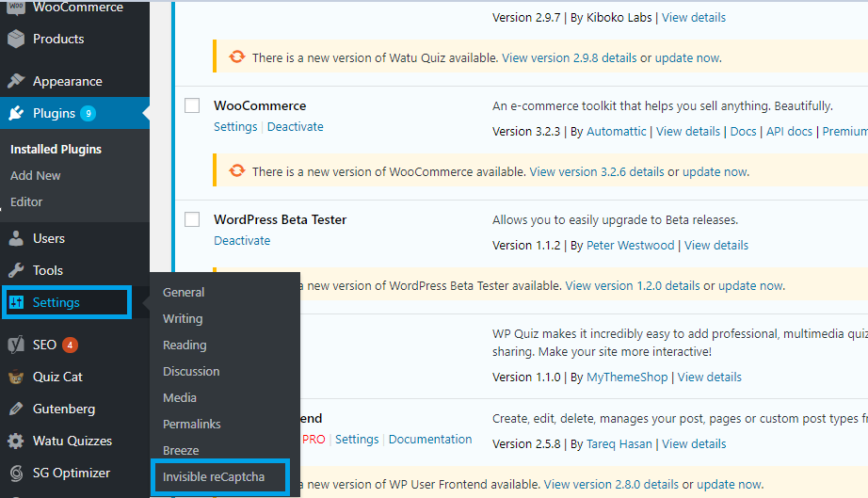868x498 pixels.
Task: Click the Users person icon
Action: (15, 238)
